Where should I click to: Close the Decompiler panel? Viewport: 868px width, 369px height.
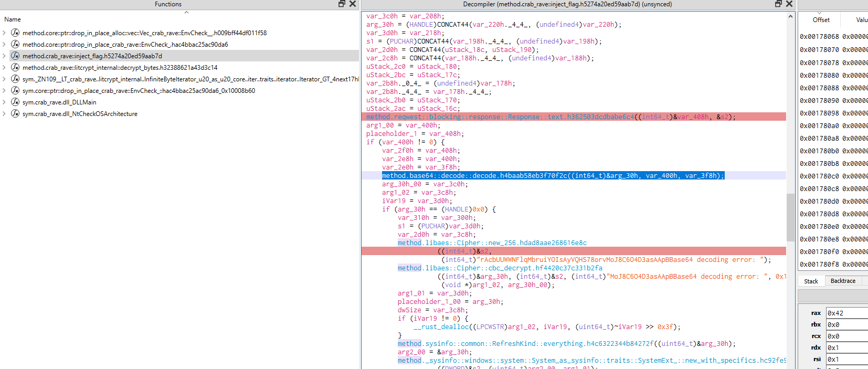tap(789, 4)
